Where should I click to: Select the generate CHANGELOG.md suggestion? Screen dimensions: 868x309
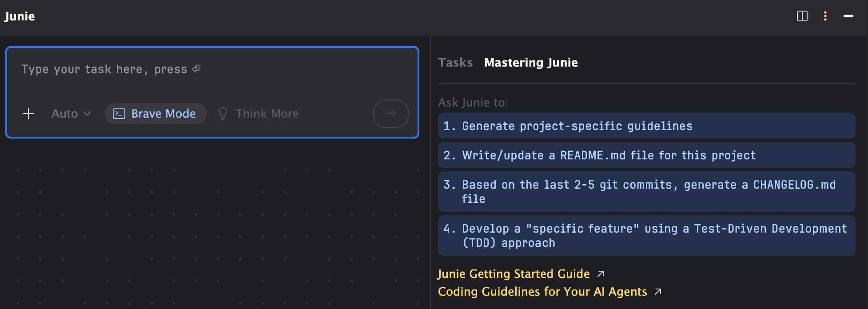click(646, 191)
